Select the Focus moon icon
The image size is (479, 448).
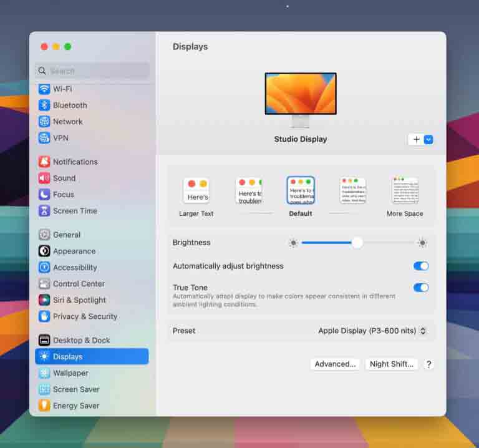click(x=44, y=194)
